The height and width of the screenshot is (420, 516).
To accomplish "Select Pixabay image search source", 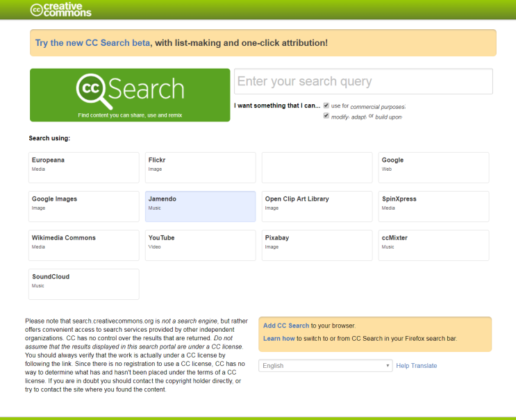I will (x=317, y=245).
